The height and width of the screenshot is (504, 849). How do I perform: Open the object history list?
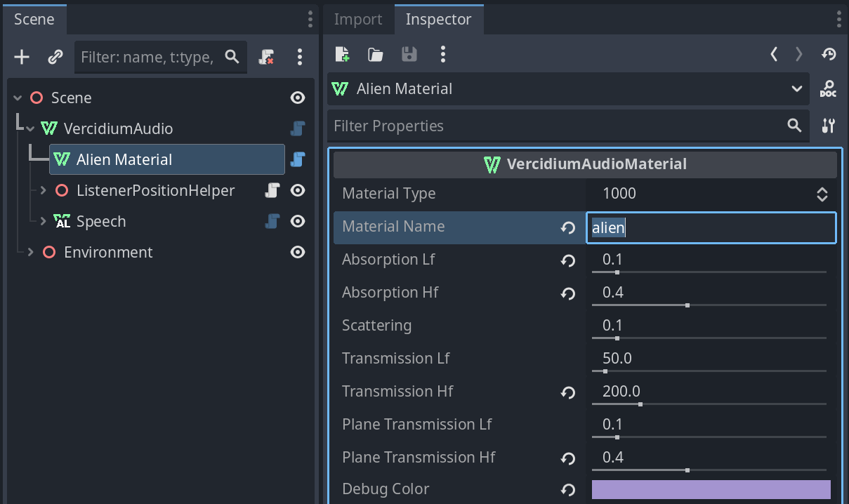click(828, 54)
